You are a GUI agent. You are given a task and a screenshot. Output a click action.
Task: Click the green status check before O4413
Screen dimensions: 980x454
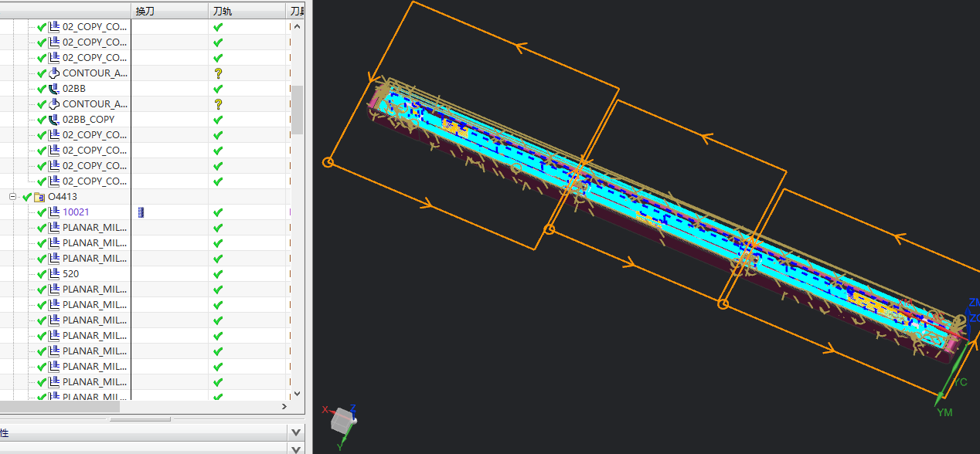(27, 197)
